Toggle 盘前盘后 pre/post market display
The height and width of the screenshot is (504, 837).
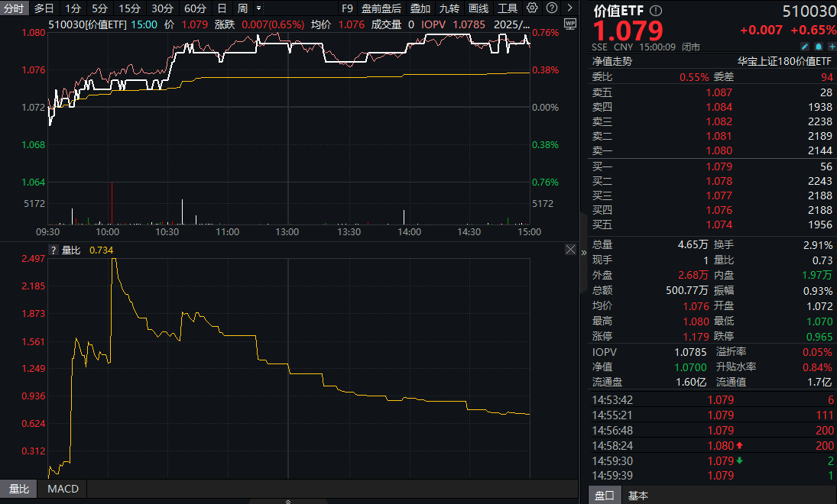[x=381, y=8]
